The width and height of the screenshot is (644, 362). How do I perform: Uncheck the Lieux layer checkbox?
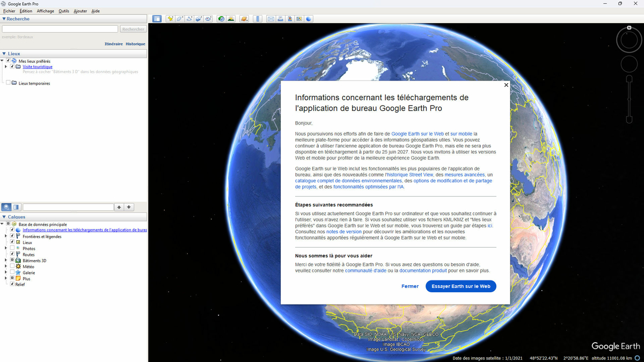(12, 242)
